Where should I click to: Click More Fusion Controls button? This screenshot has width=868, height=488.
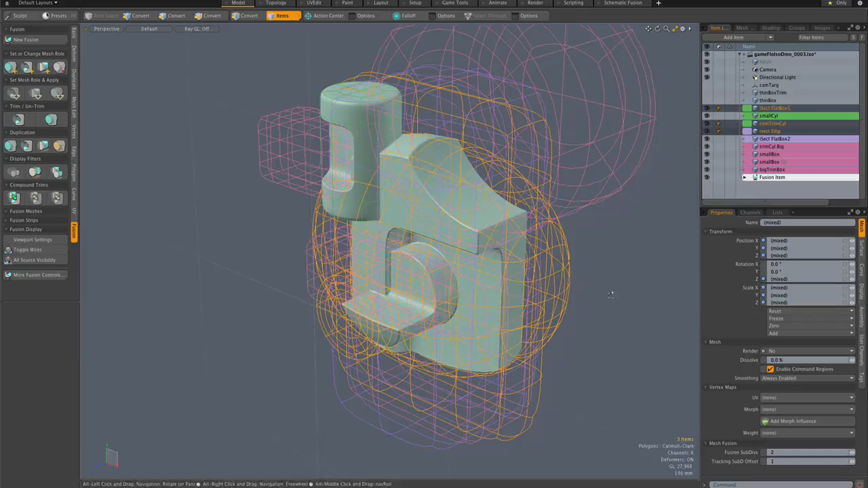[x=36, y=275]
